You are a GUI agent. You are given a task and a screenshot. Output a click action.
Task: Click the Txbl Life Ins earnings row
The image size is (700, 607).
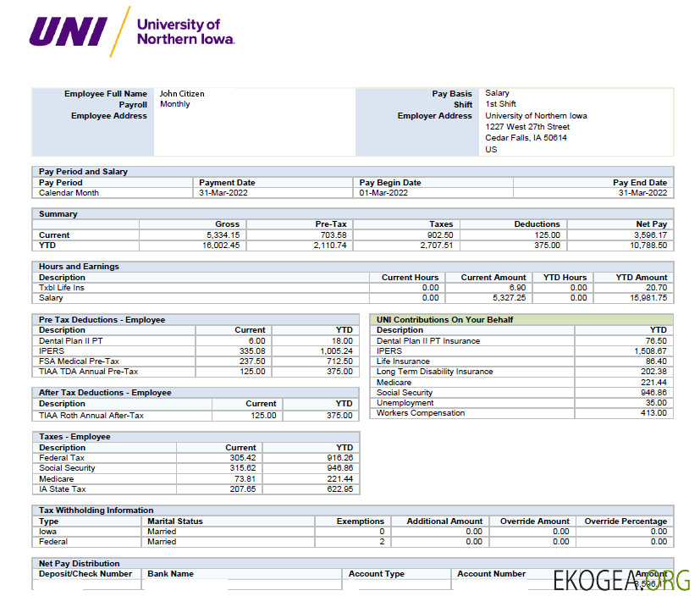353,288
